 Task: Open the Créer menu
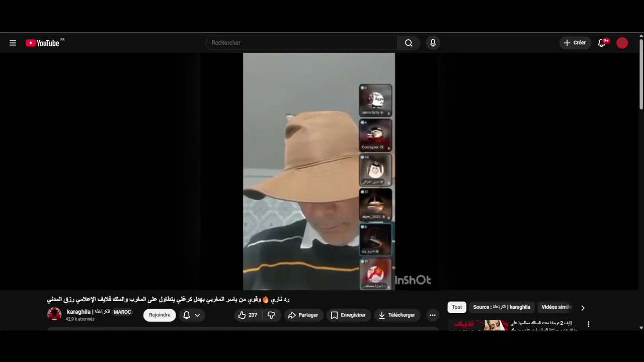tap(575, 43)
